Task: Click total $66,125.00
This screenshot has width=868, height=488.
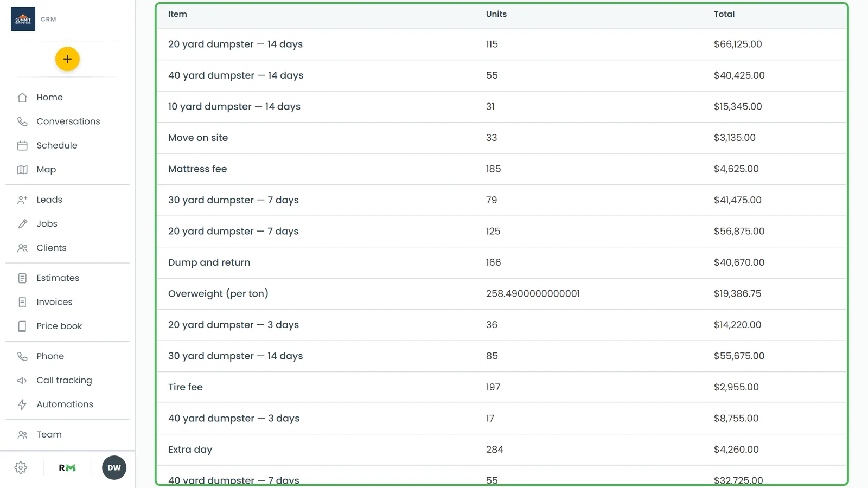Action: tap(738, 44)
